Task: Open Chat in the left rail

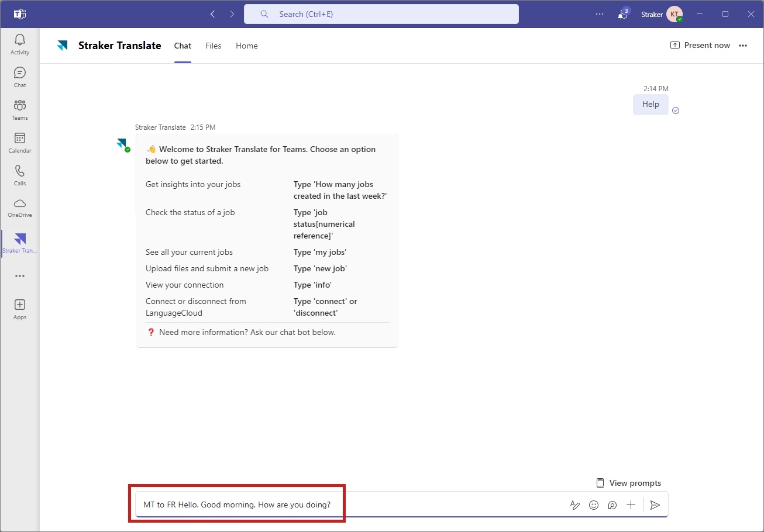Action: click(x=20, y=77)
